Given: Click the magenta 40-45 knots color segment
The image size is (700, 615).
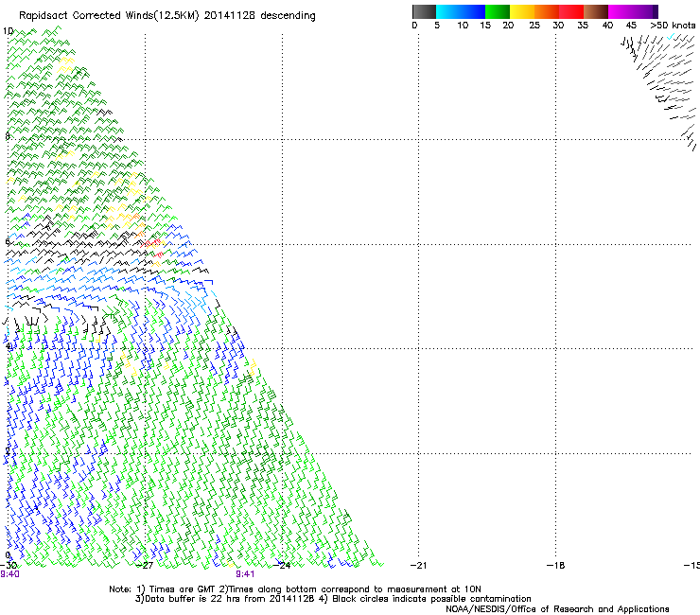Looking at the screenshot, I should click(621, 11).
